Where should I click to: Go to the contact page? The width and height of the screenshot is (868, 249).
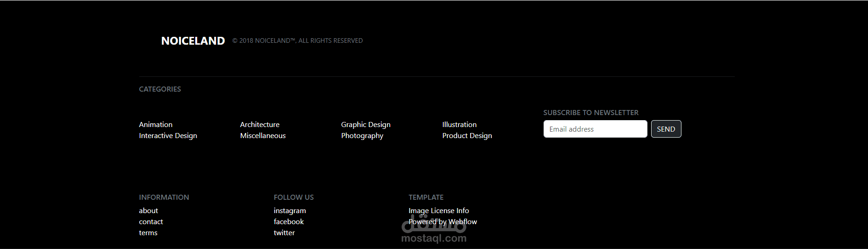click(x=151, y=221)
